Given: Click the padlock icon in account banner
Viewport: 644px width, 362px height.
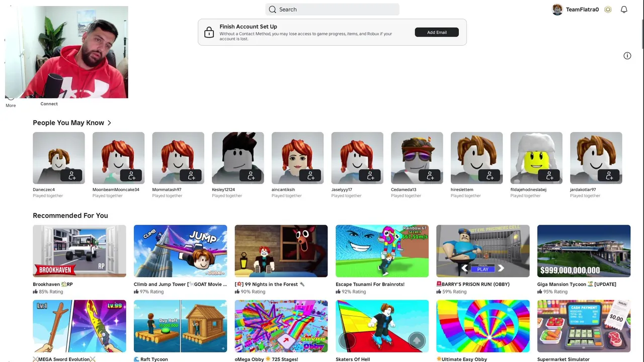Looking at the screenshot, I should pos(209,33).
